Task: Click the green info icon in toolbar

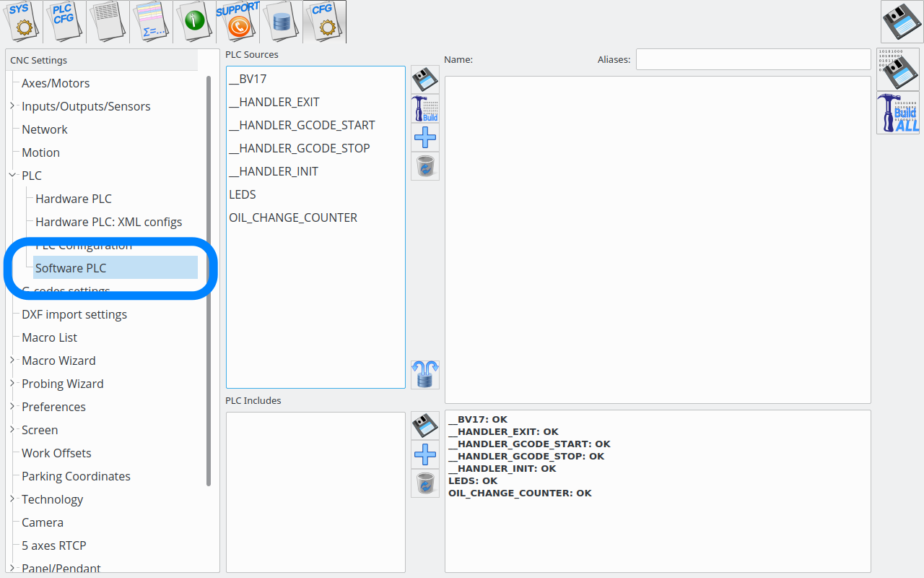Action: pos(194,22)
